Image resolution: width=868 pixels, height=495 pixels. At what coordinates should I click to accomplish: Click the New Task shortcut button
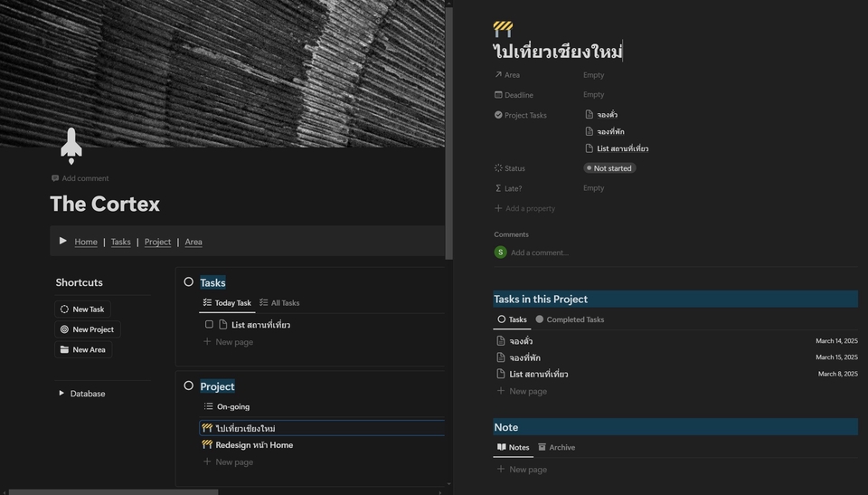(x=83, y=309)
